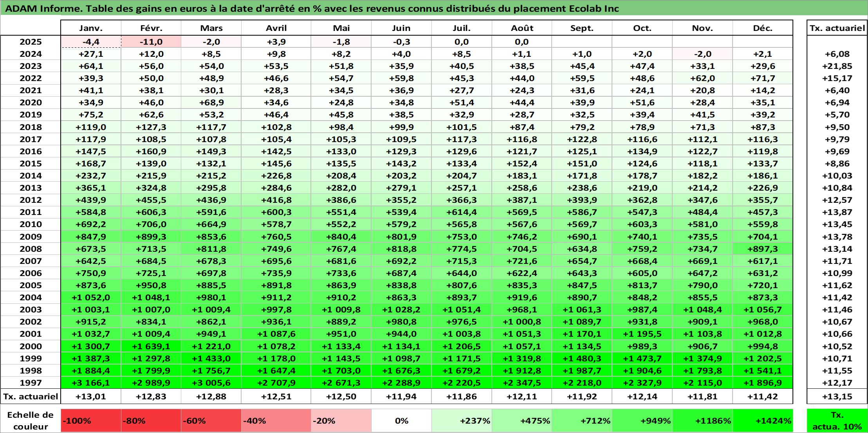Click the +1 195,5 cell in October 2001

(642, 334)
